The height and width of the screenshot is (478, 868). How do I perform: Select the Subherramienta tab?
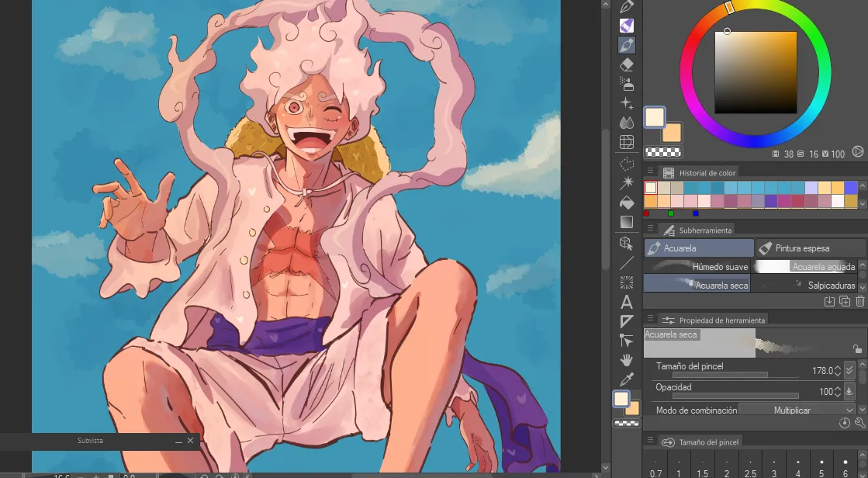(x=697, y=230)
